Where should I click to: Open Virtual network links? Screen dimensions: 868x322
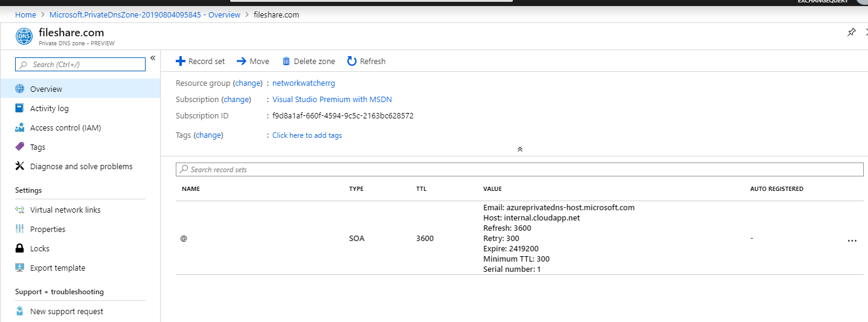point(65,210)
